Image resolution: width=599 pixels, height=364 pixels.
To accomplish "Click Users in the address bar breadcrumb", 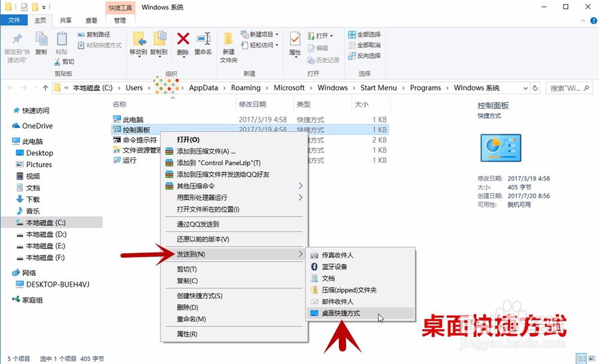I will [135, 87].
